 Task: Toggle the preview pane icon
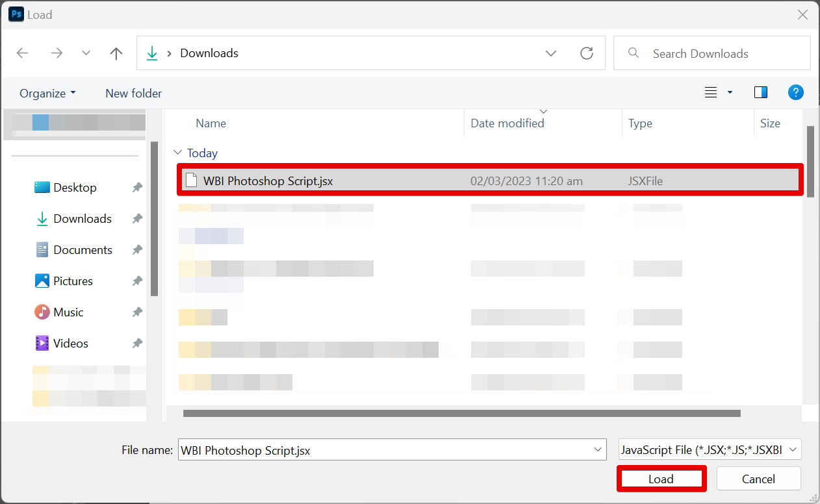(761, 93)
